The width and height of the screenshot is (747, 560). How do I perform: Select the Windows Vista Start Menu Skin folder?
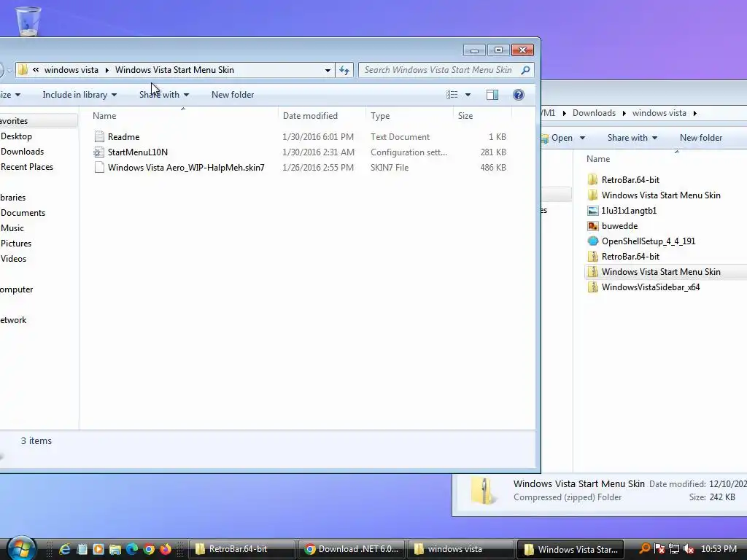tap(661, 195)
